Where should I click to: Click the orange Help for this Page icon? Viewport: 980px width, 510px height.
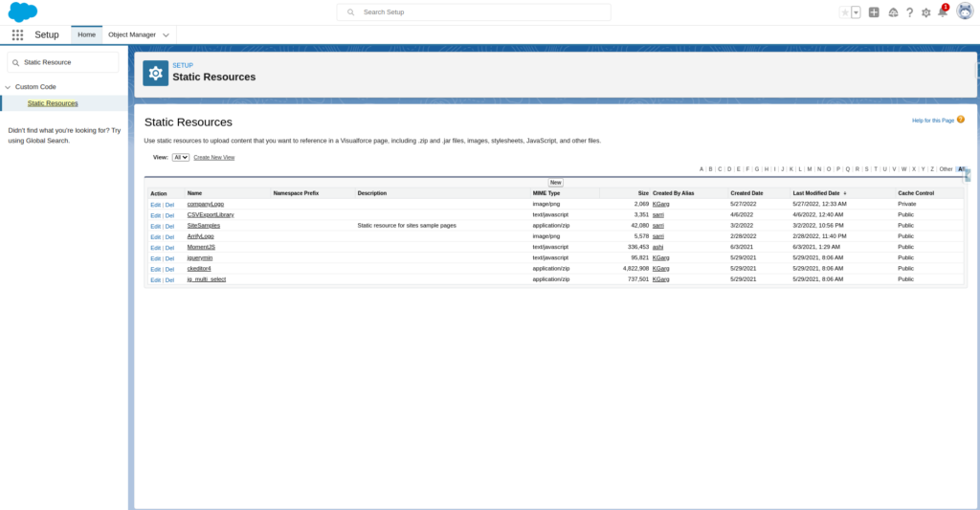961,120
